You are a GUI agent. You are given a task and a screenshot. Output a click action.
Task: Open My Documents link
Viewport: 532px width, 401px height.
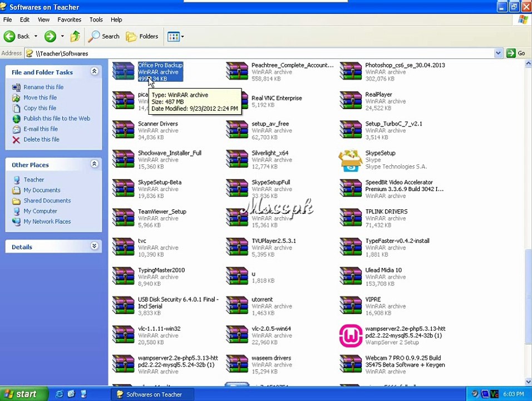click(x=42, y=190)
